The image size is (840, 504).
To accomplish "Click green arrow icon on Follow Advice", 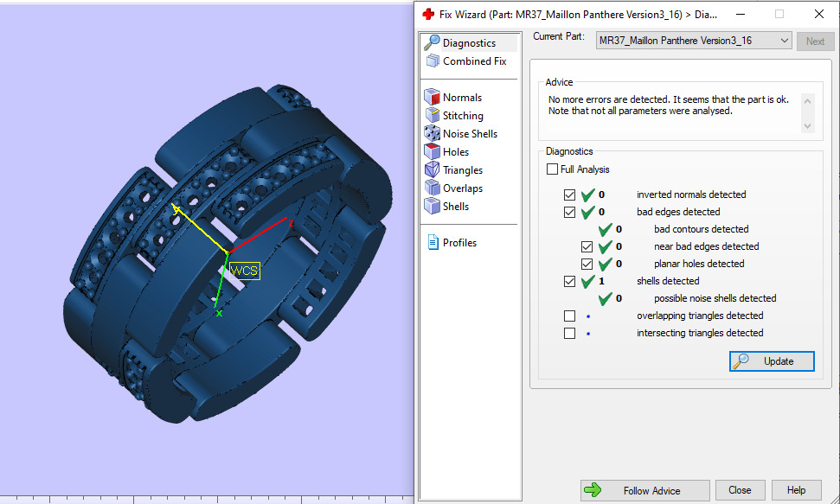I will point(593,489).
